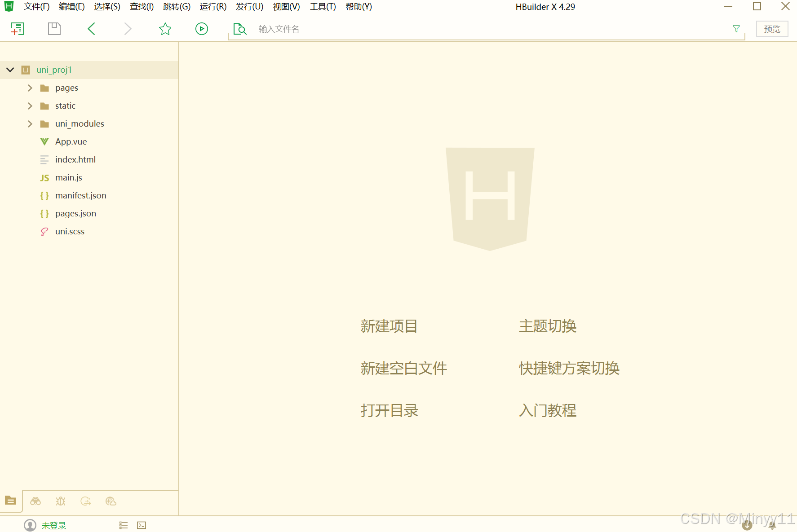
Task: Expand the static folder chevron
Action: [30, 106]
